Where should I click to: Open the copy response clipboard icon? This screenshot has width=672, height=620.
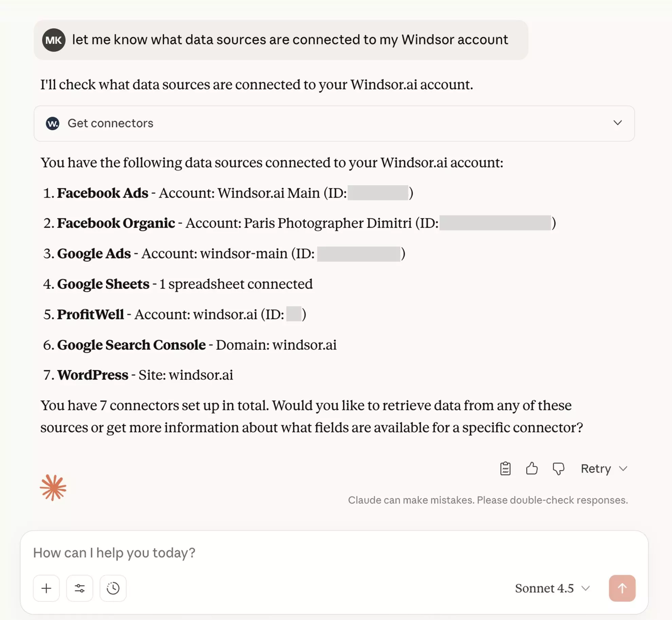(x=505, y=469)
